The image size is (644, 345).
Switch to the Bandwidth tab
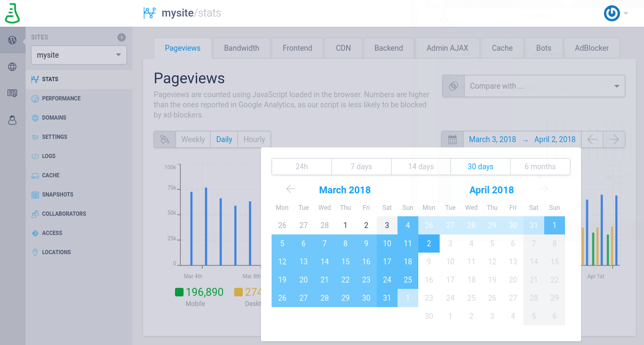[242, 48]
